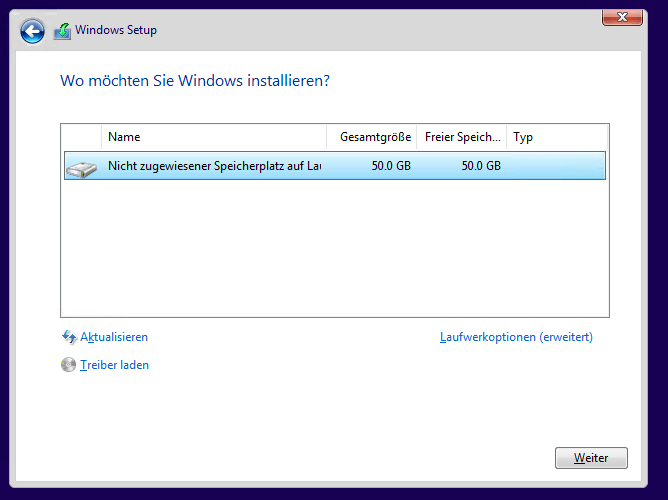Sort by the Typ column header

(556, 137)
